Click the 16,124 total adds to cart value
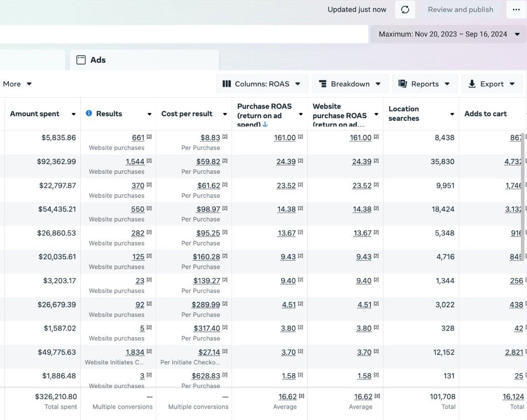Image resolution: width=527 pixels, height=420 pixels. [x=513, y=396]
